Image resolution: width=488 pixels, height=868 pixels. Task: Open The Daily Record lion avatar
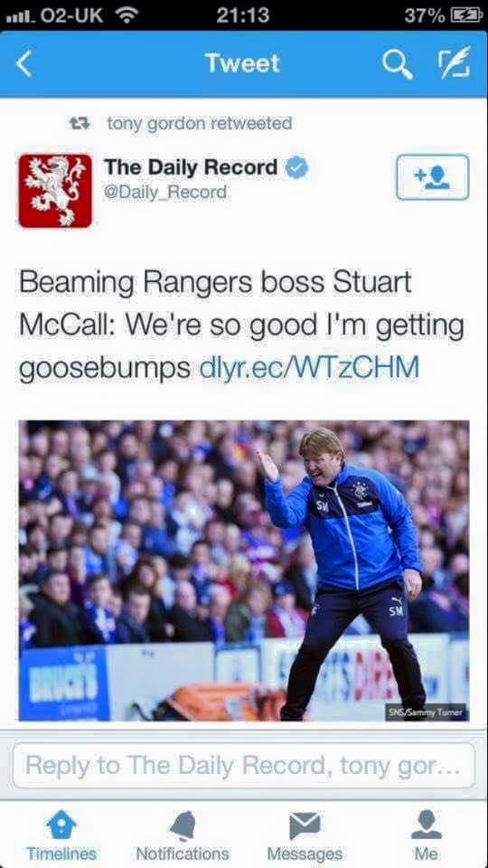click(x=55, y=191)
